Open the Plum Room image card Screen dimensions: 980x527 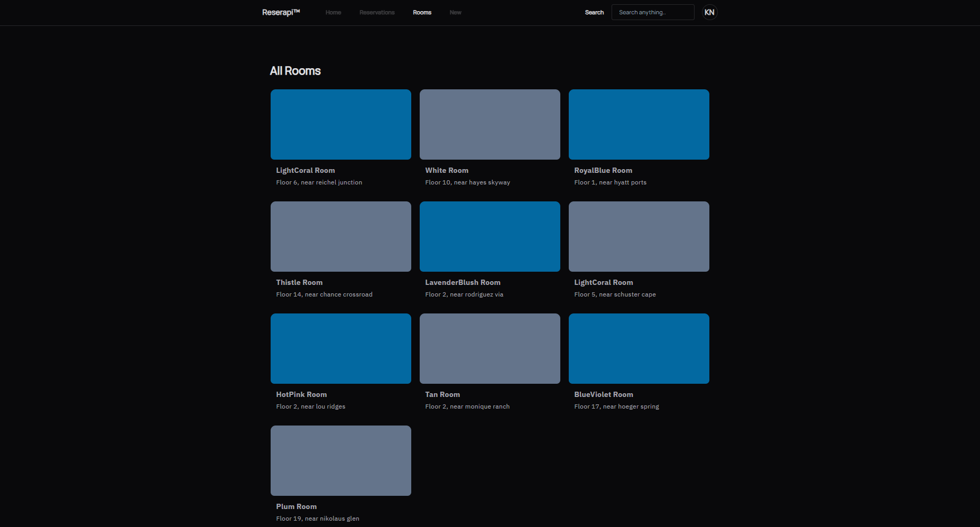click(341, 460)
